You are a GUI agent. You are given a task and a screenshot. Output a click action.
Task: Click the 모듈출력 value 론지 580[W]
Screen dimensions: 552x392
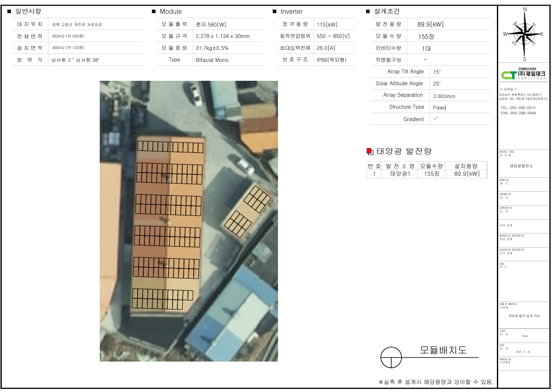tap(211, 25)
